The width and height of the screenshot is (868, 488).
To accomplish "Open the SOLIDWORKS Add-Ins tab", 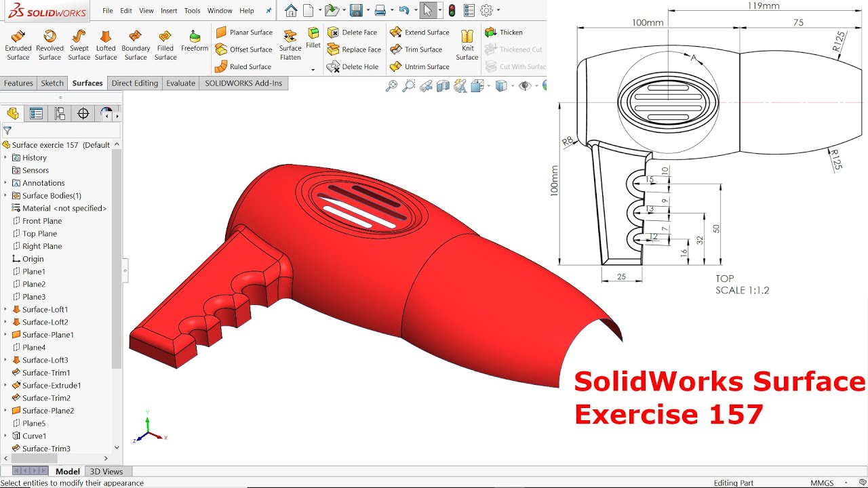I will click(244, 83).
